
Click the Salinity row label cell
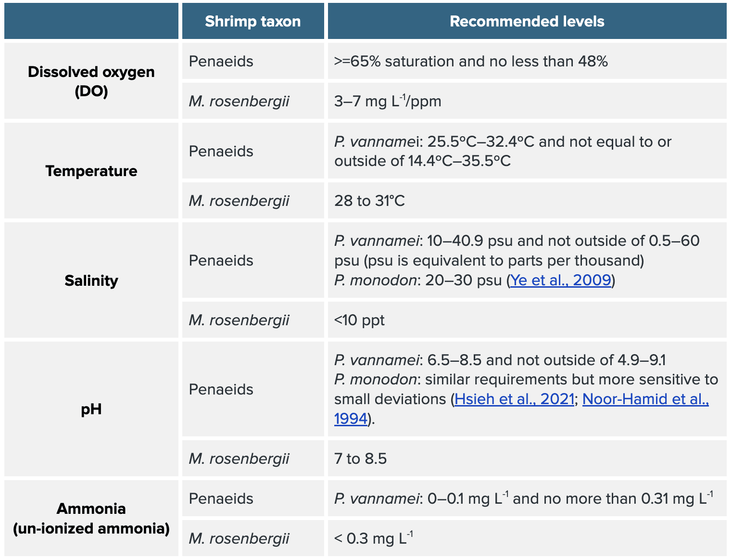click(91, 280)
